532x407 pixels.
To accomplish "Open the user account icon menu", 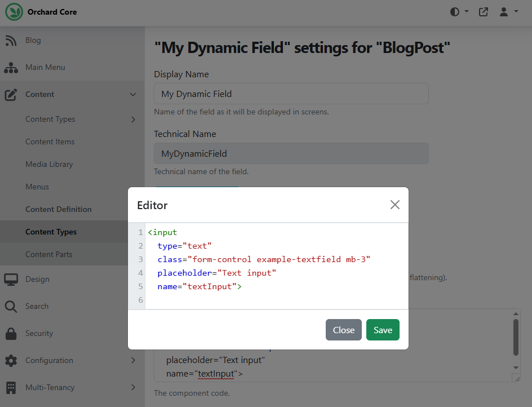I will pyautogui.click(x=503, y=12).
